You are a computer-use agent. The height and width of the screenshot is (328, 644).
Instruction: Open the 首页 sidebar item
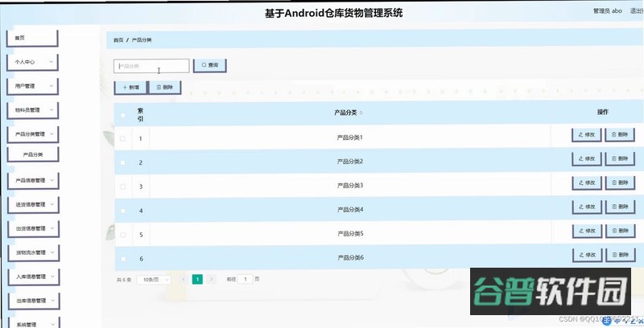point(32,38)
